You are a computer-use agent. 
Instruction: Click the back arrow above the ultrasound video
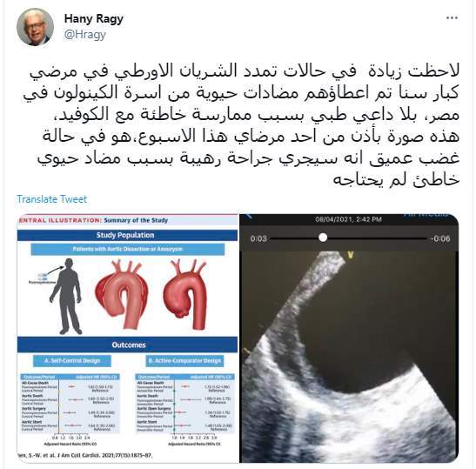click(248, 216)
